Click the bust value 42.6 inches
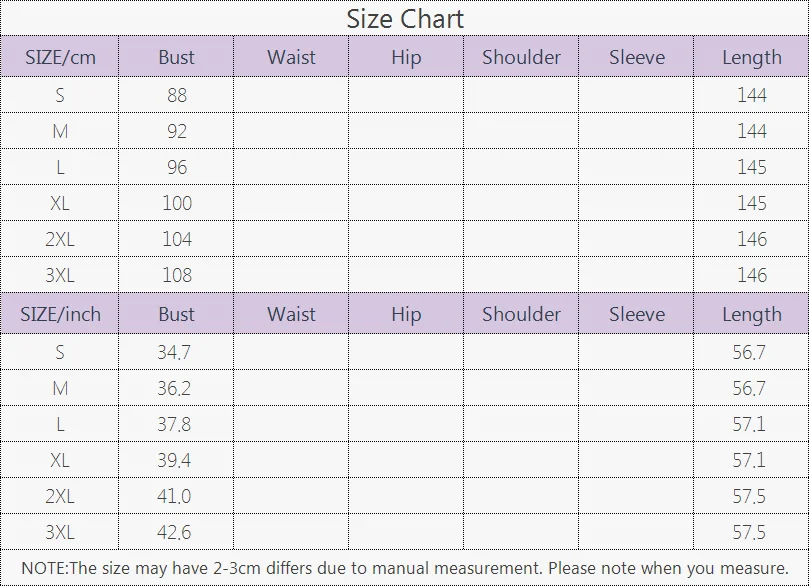The height and width of the screenshot is (586, 809). point(174,532)
